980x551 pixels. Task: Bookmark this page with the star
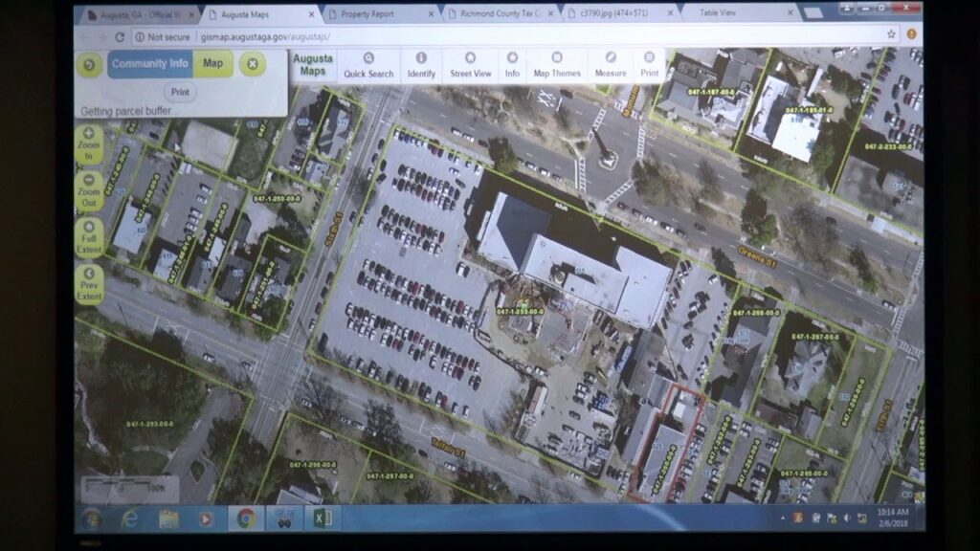pos(891,34)
